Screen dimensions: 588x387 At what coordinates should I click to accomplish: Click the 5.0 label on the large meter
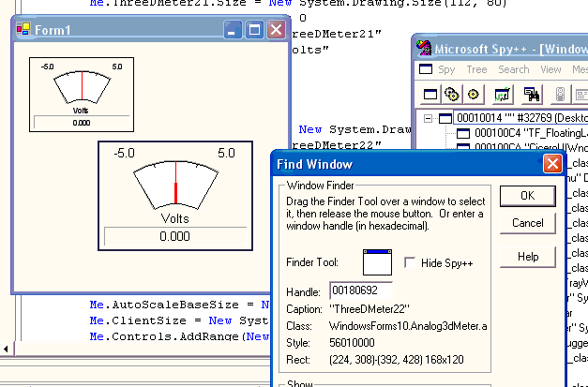tap(227, 154)
